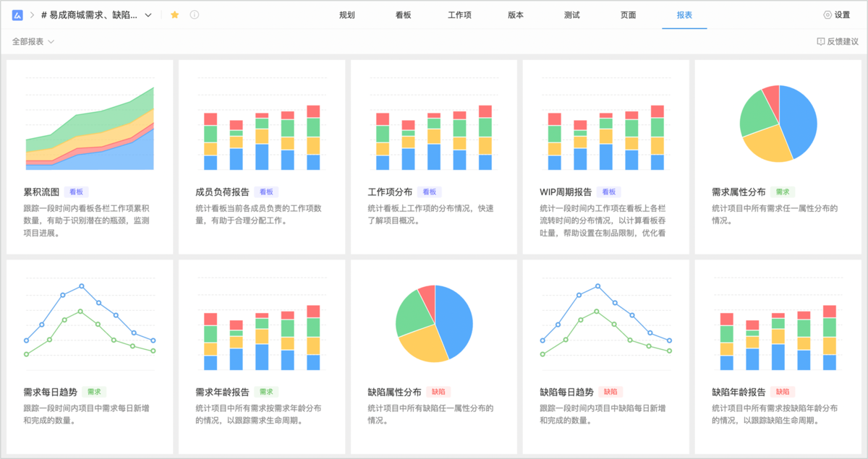Image resolution: width=868 pixels, height=459 pixels.
Task: Click the 成员负荷报告 report title
Action: click(222, 192)
